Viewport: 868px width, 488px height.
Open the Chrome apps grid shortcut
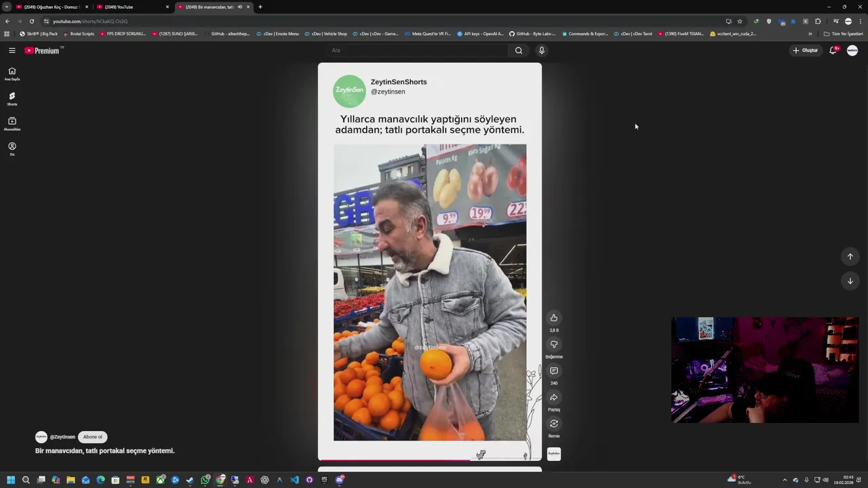pos(7,34)
